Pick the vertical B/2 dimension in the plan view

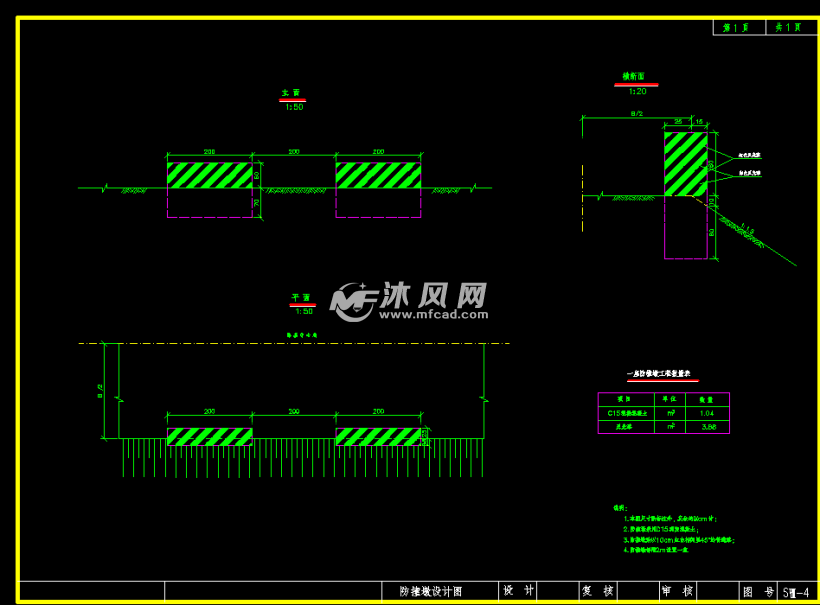[100, 391]
